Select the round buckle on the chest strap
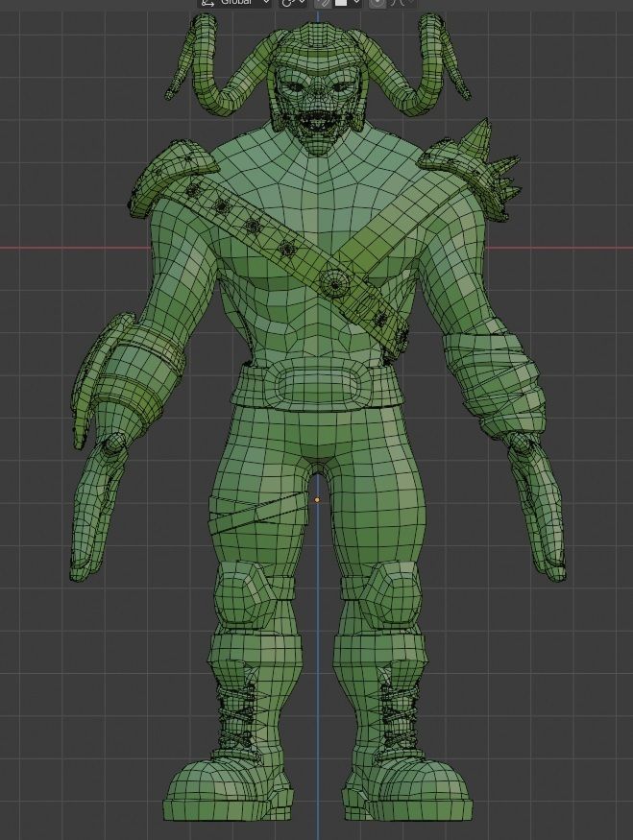 [x=335, y=285]
